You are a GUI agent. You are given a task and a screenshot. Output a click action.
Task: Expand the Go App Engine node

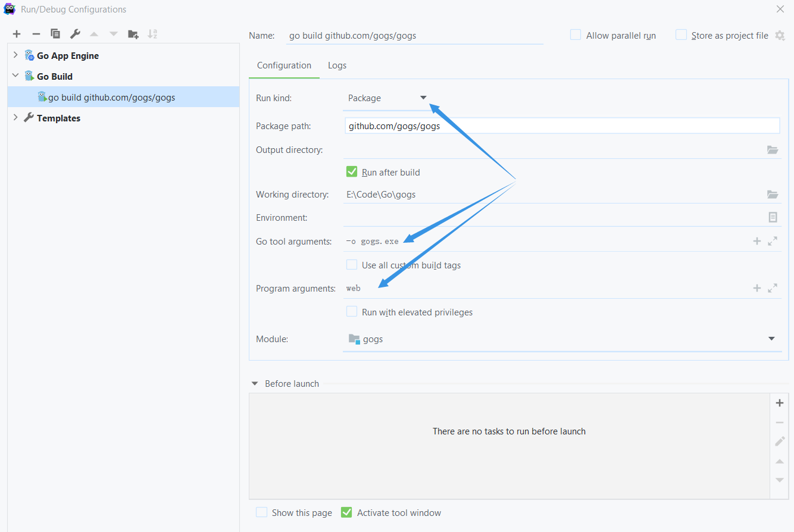[15, 55]
